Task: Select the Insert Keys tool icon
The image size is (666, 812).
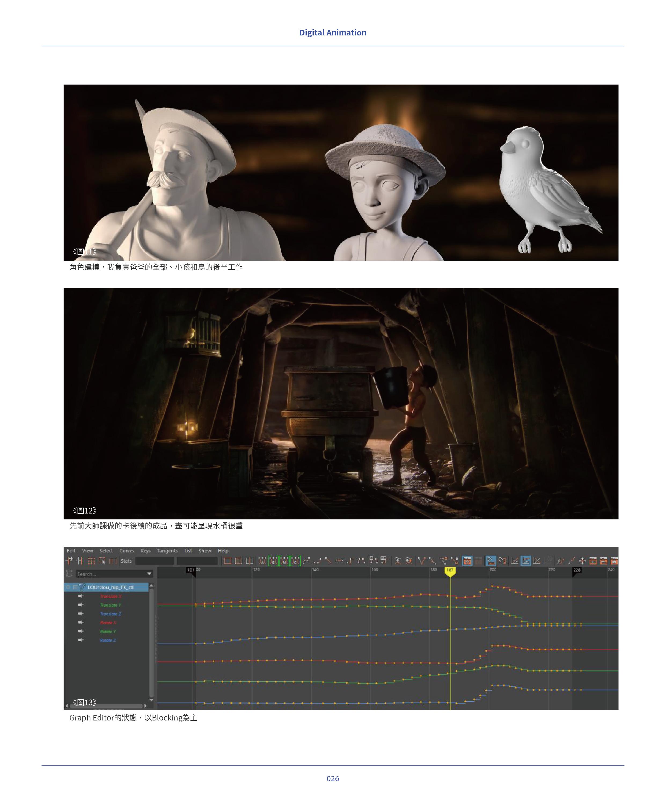Action: 80,561
